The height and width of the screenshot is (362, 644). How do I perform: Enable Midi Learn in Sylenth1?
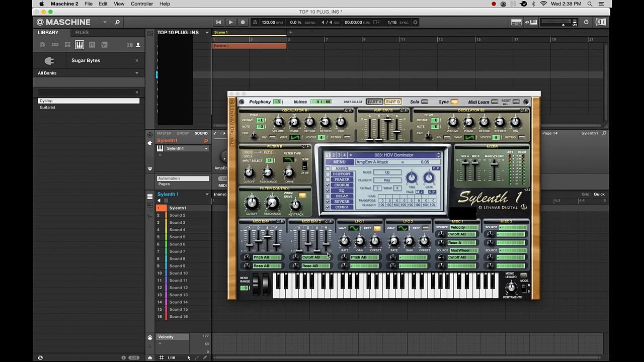coord(495,102)
